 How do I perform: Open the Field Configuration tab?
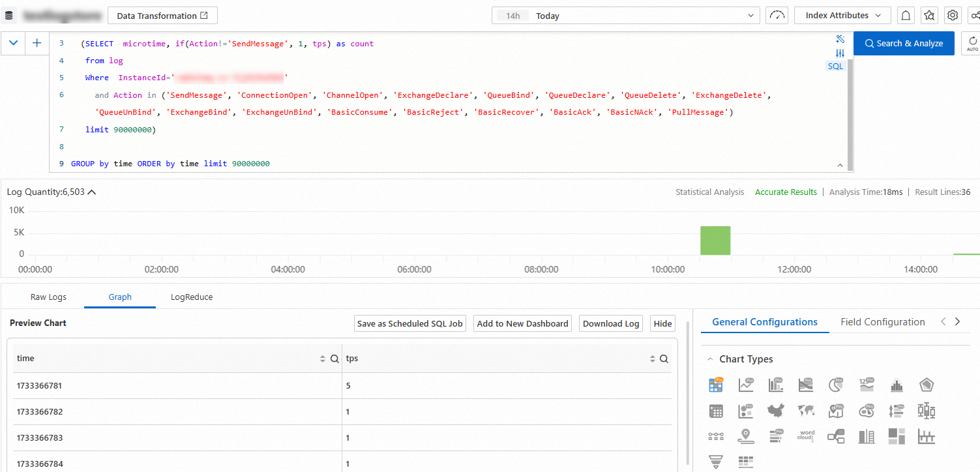[x=882, y=322]
